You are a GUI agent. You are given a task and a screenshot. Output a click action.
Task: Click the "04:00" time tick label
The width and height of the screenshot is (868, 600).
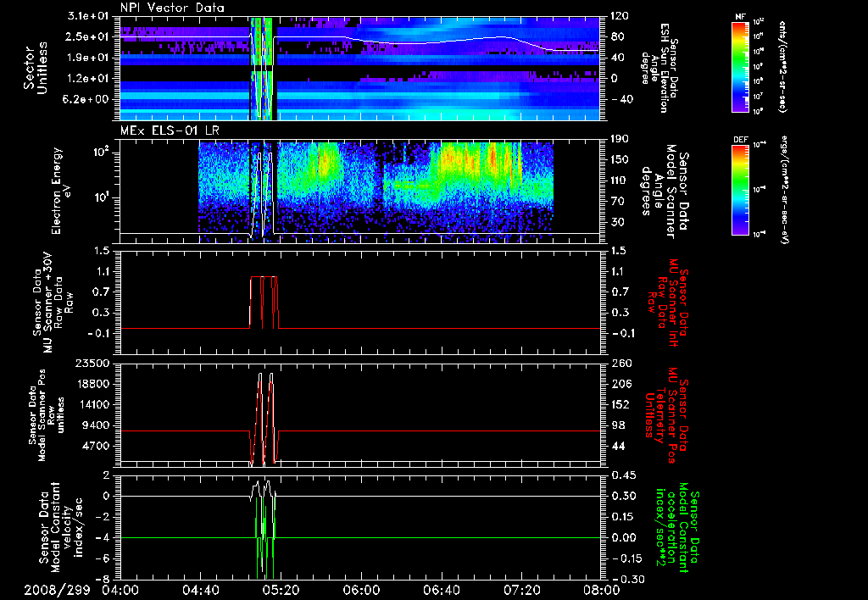pyautogui.click(x=120, y=590)
